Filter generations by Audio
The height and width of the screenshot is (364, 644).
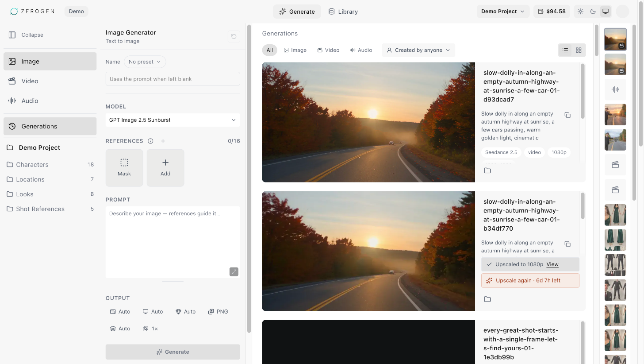tap(361, 50)
